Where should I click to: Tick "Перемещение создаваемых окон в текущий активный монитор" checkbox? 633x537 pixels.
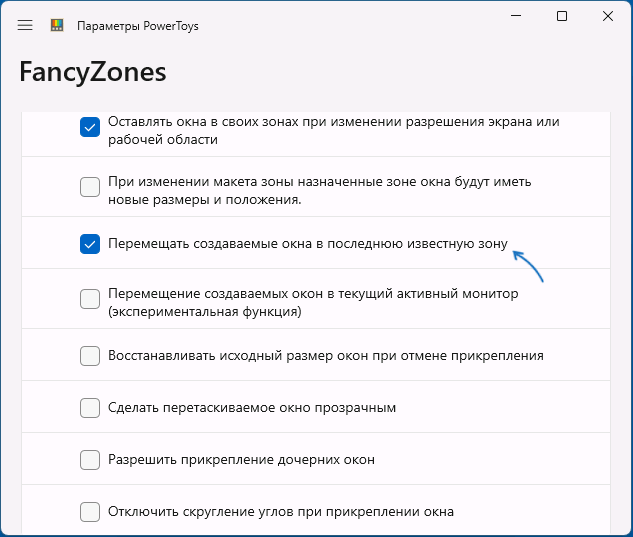(x=90, y=299)
